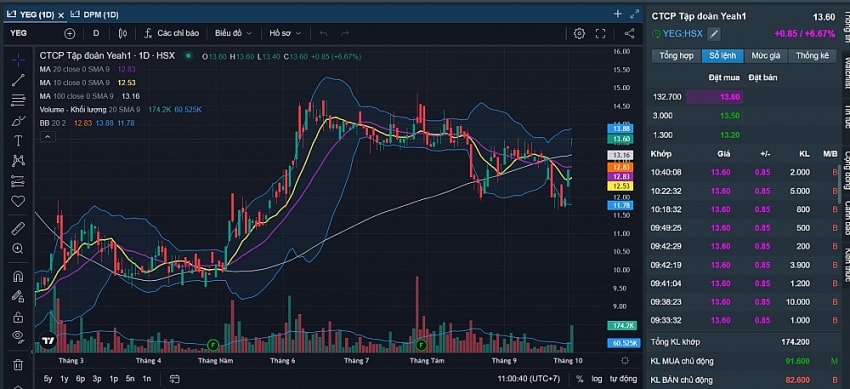850x389 pixels.
Task: Open the DPM (1D) chart tab
Action: (x=94, y=15)
